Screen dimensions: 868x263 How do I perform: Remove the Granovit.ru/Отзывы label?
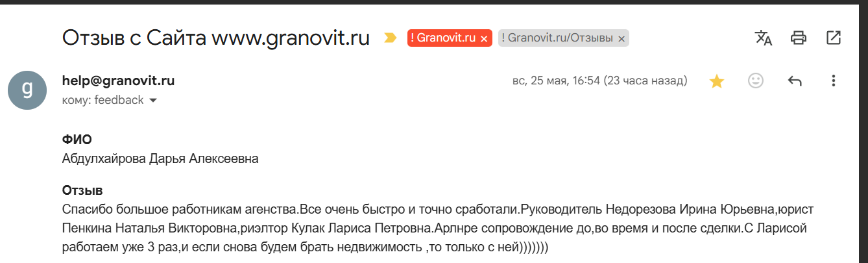tap(621, 38)
